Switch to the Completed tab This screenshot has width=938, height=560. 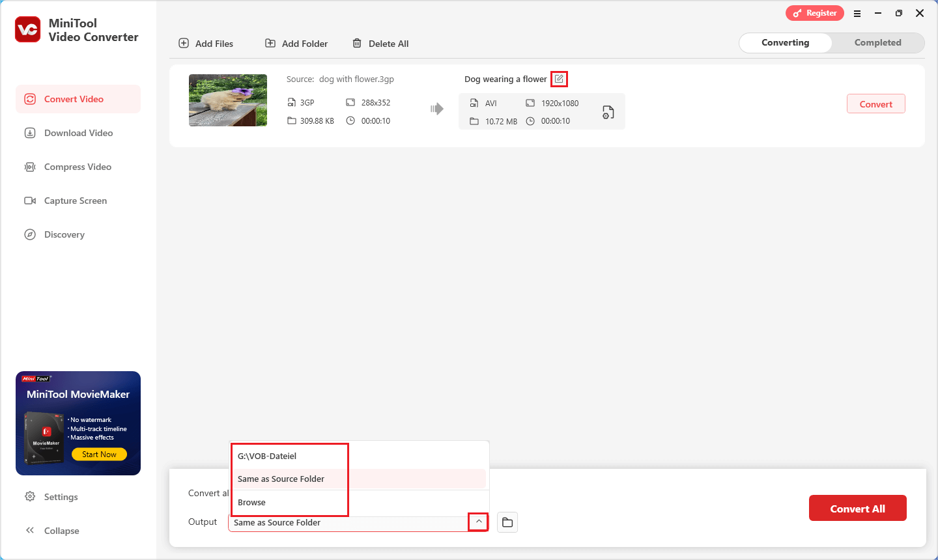click(877, 42)
